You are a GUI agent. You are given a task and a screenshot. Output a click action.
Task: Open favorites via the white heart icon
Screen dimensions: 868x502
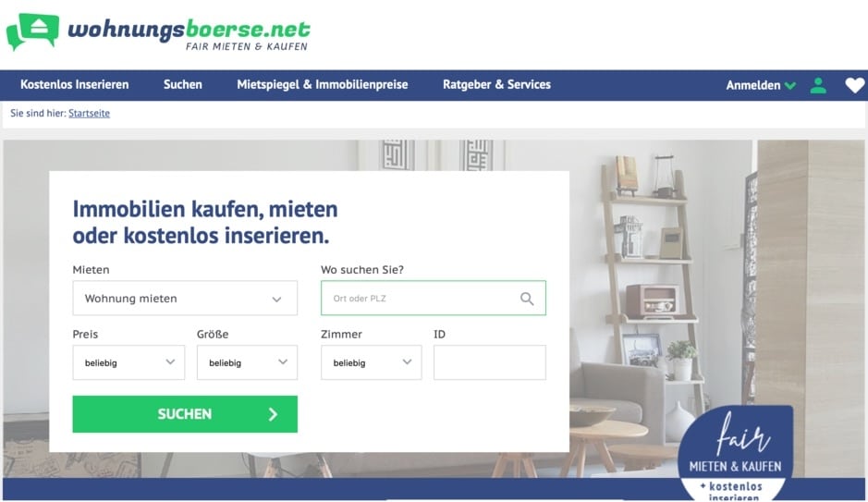(855, 85)
